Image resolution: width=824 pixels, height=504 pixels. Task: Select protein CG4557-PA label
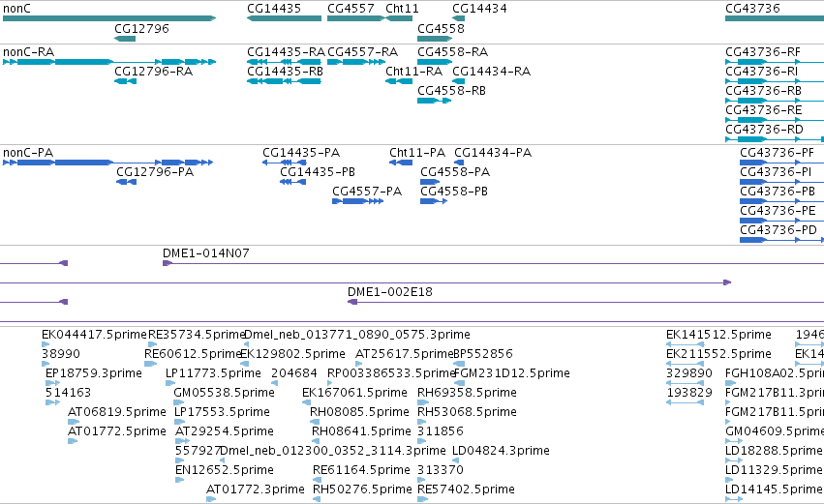tap(367, 192)
